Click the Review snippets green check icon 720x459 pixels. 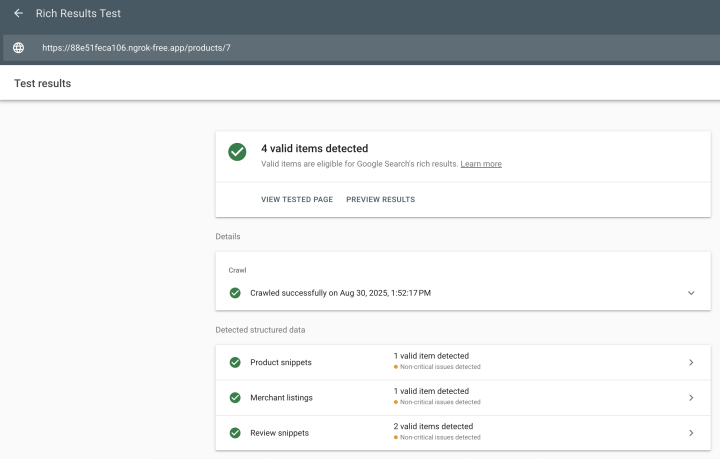pyautogui.click(x=235, y=433)
